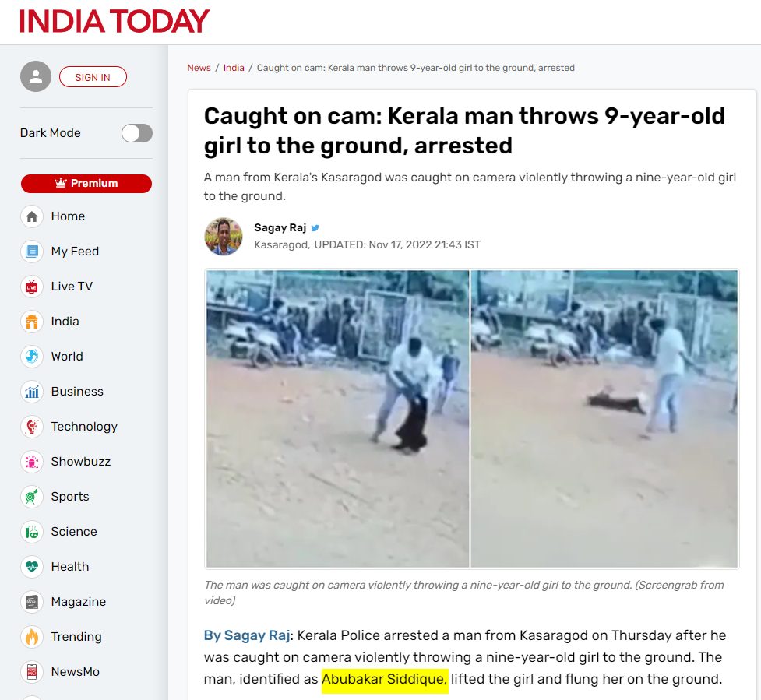Open the Premium subscription button

[x=86, y=183]
